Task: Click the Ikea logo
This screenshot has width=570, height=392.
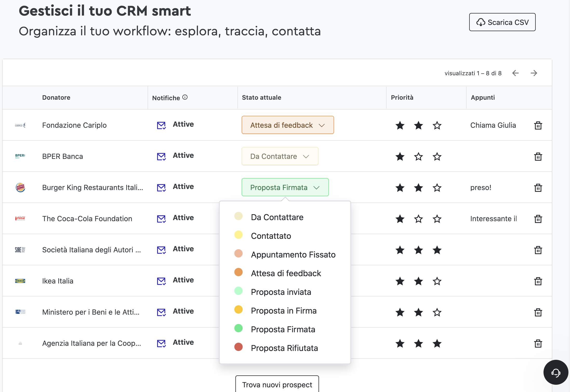Action: (x=20, y=281)
